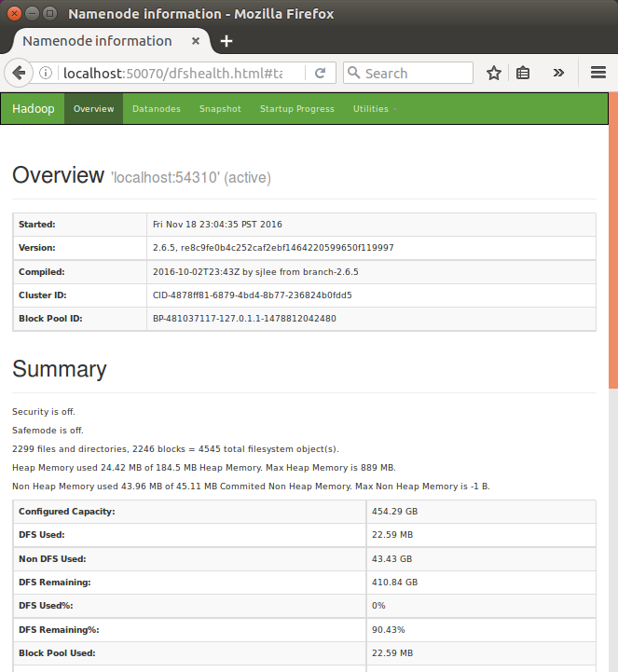Close the Firefox window
The width and height of the screenshot is (618, 672).
tap(14, 14)
